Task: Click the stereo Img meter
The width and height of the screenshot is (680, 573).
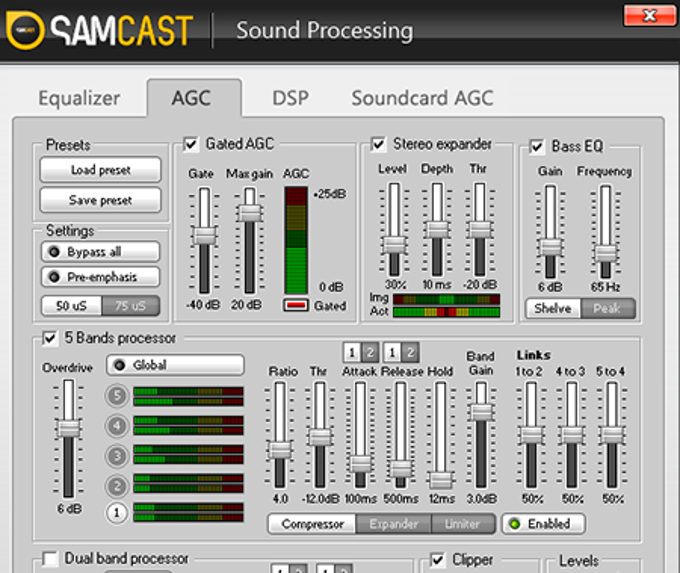Action: [446, 299]
